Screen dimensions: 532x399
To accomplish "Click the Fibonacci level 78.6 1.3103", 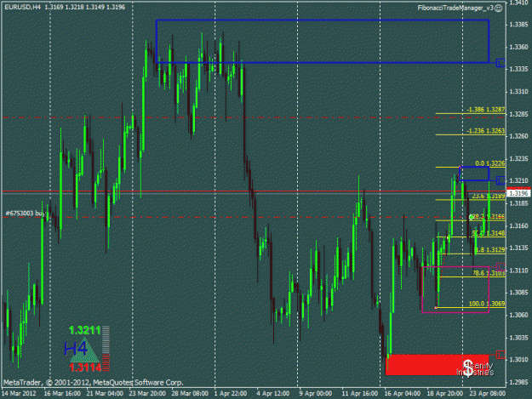I will click(x=489, y=272).
